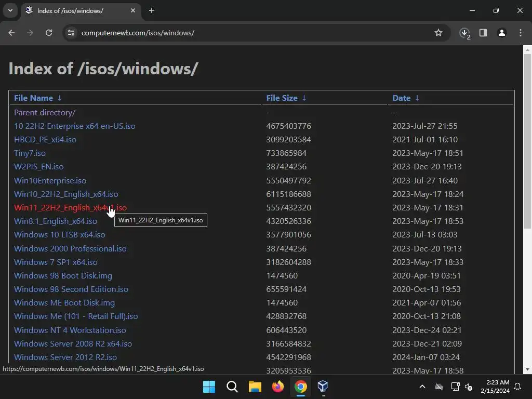Download W2PIS_EN.iso
This screenshot has height=399, width=532.
[x=38, y=167]
